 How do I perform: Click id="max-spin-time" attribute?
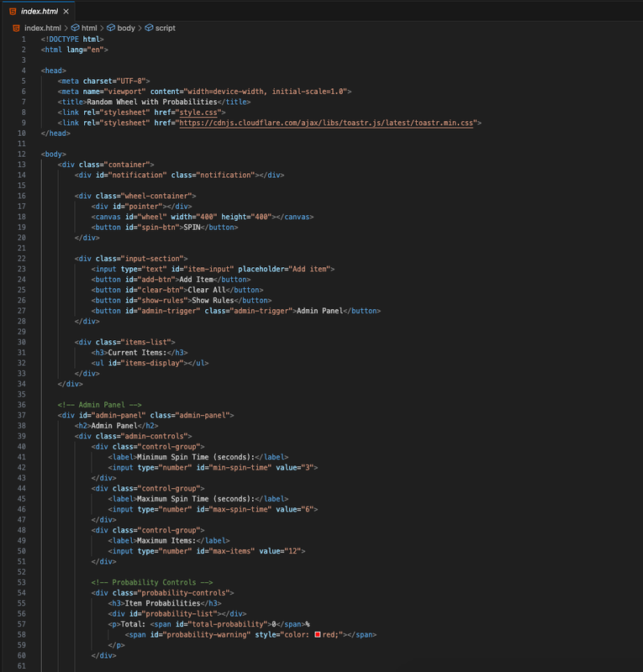pyautogui.click(x=234, y=510)
